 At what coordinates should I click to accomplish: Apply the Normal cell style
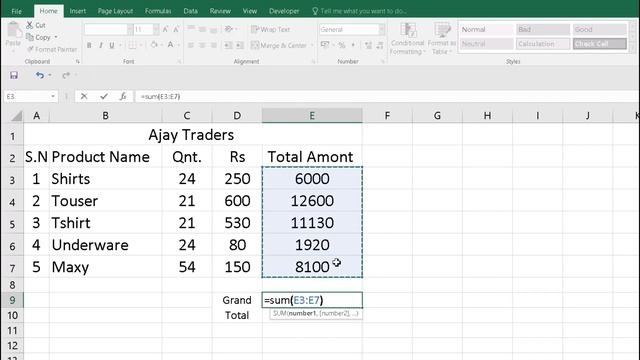coord(487,29)
